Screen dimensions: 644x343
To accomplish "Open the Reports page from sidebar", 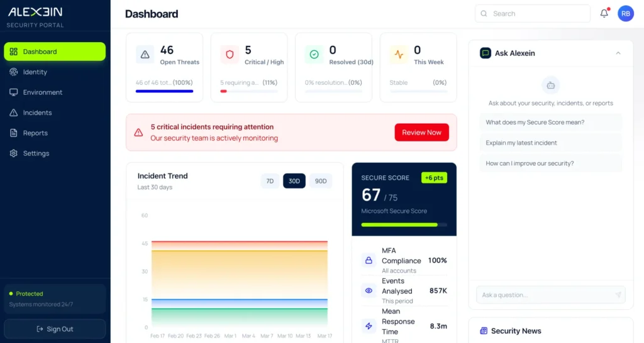I will click(x=35, y=133).
